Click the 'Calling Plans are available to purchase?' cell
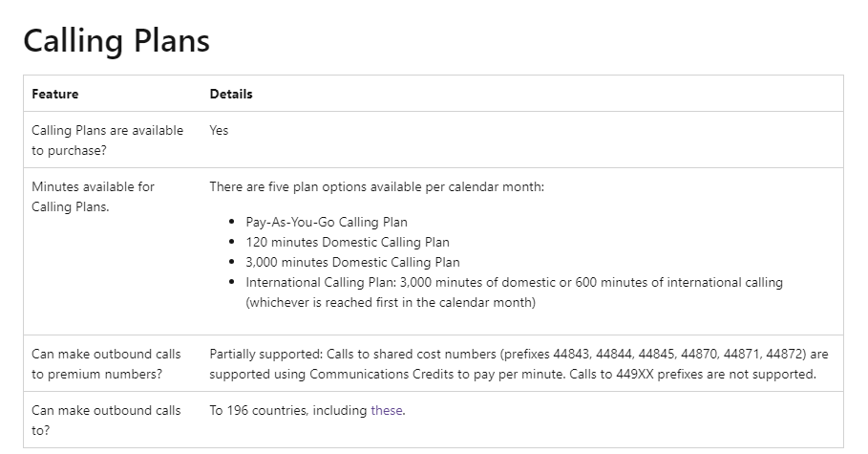 (107, 141)
